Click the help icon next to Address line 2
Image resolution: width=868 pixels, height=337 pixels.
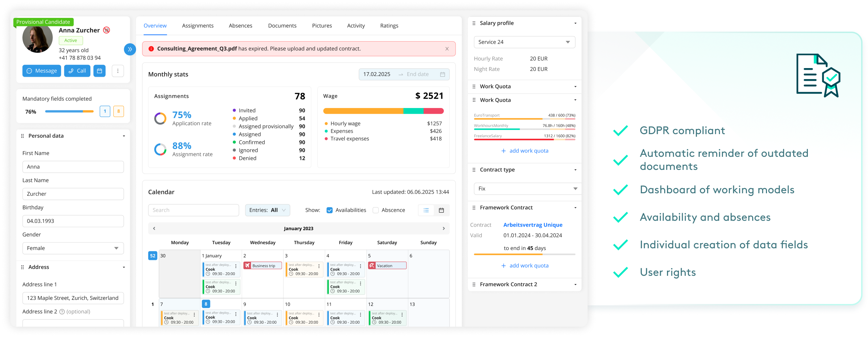point(62,312)
